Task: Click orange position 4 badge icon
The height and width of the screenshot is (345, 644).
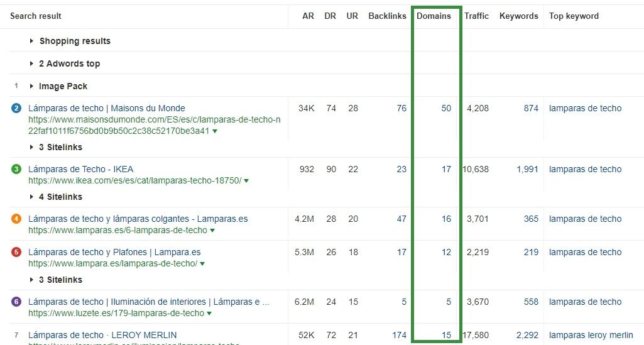Action: click(16, 219)
